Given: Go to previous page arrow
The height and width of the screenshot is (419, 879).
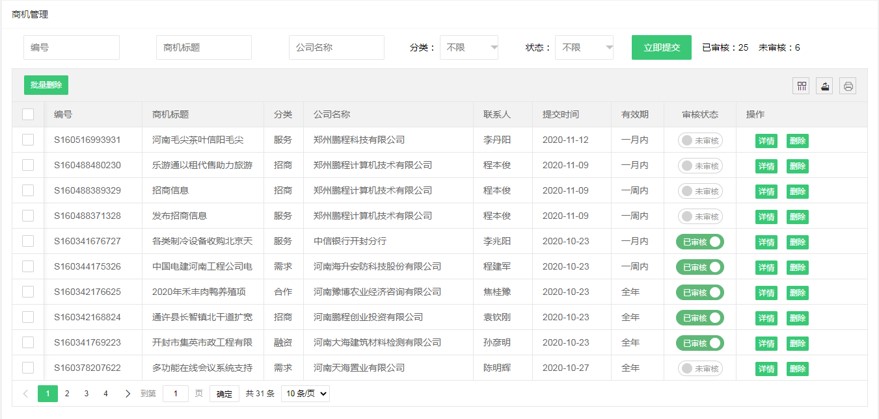Looking at the screenshot, I should pos(25,394).
